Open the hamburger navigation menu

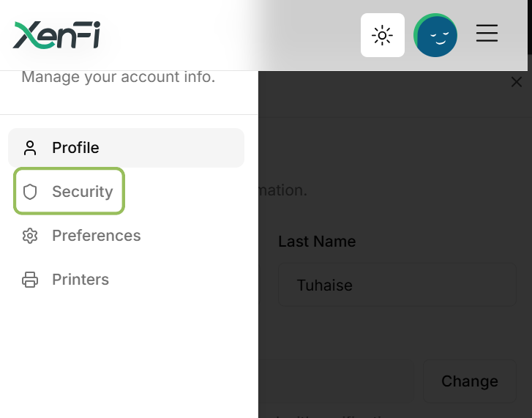487,33
